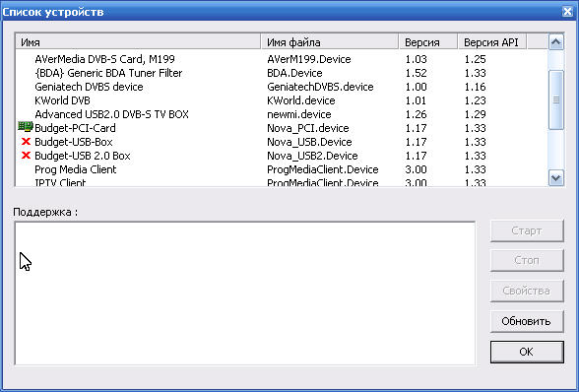
Task: Click the Старт button
Action: click(x=527, y=230)
